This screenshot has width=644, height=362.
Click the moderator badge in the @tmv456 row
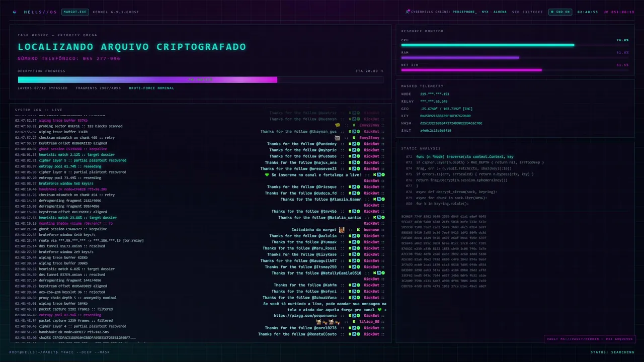pos(354,212)
